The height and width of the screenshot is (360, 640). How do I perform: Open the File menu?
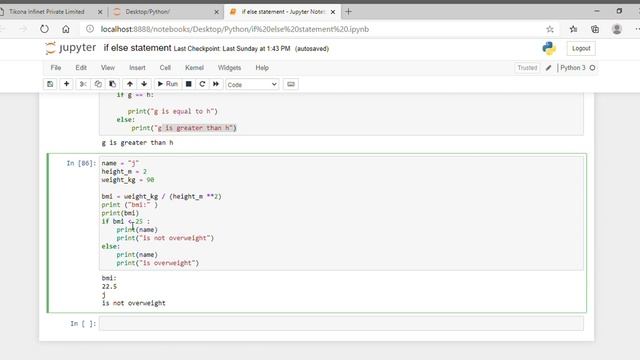point(56,68)
